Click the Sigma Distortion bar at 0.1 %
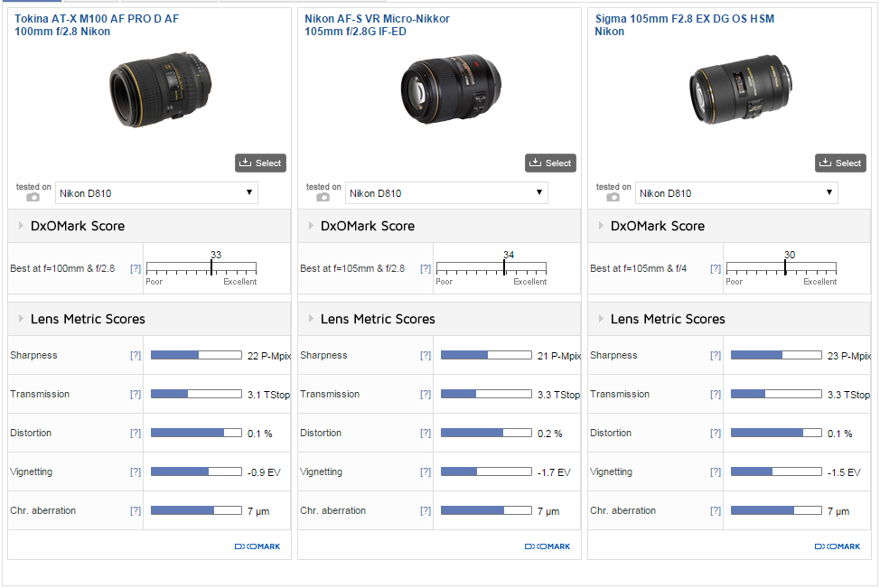The image size is (880, 588). coord(776,434)
